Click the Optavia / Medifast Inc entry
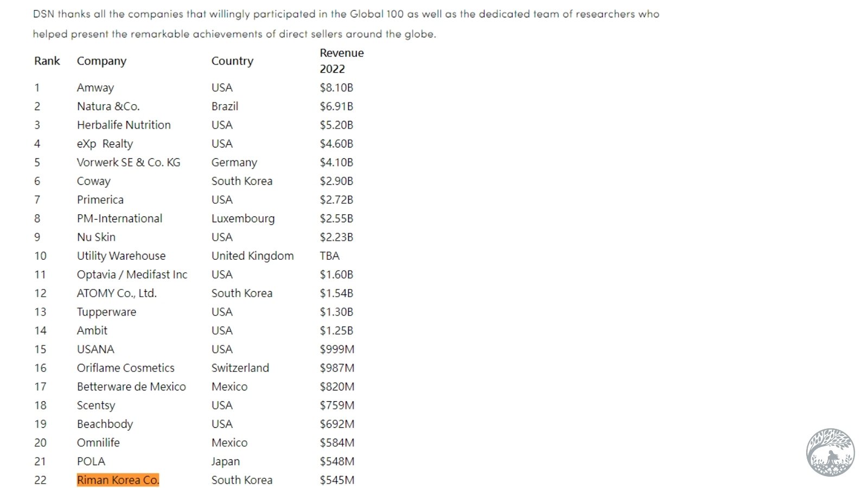The height and width of the screenshot is (488, 868). coord(132,274)
